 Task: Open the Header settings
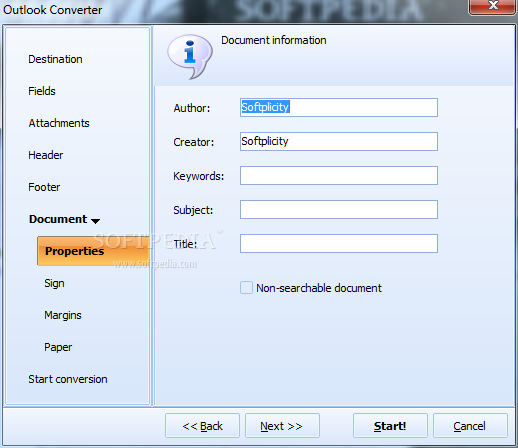[45, 155]
